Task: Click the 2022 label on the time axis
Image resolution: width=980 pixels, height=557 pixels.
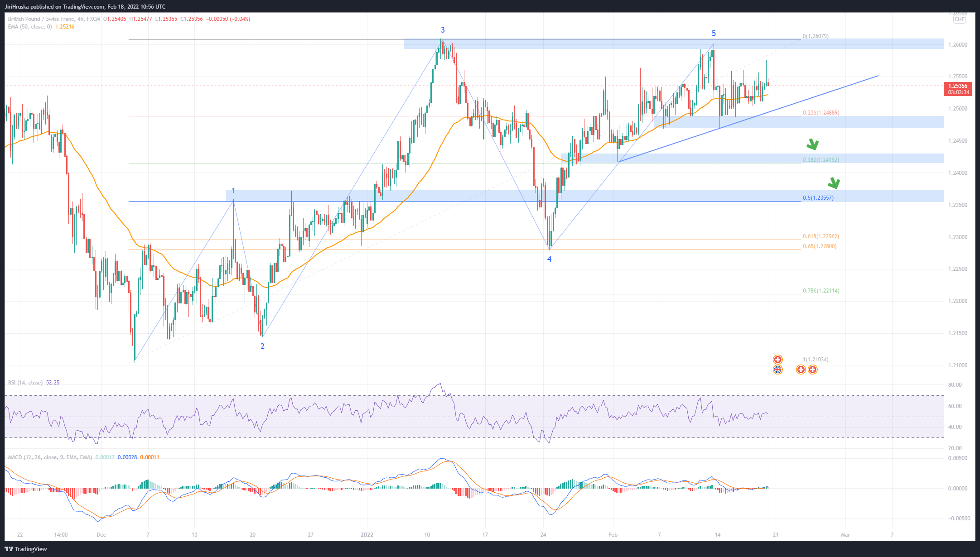Action: (x=367, y=535)
